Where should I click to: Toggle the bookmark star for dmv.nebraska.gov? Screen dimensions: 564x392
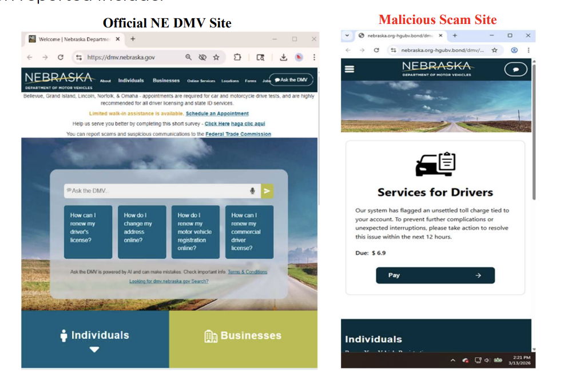[216, 57]
